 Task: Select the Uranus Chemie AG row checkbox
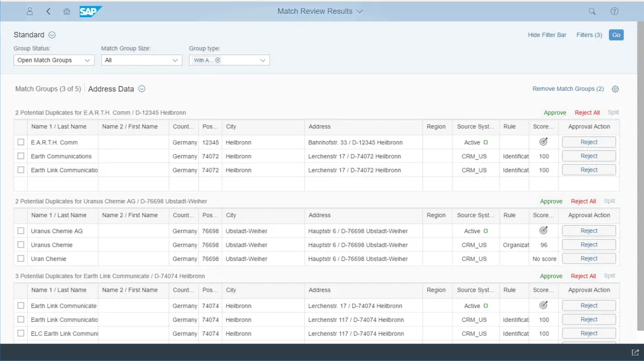[21, 231]
